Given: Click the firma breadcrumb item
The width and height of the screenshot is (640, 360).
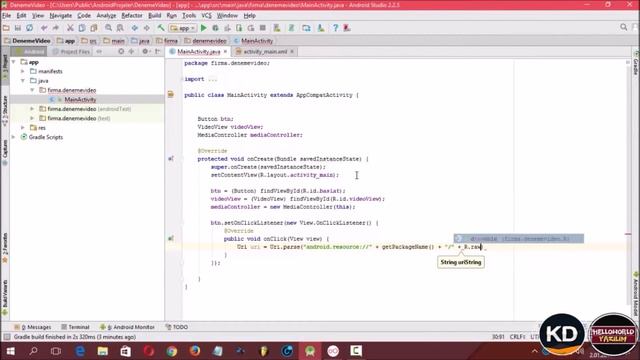Looking at the screenshot, I should [x=167, y=41].
